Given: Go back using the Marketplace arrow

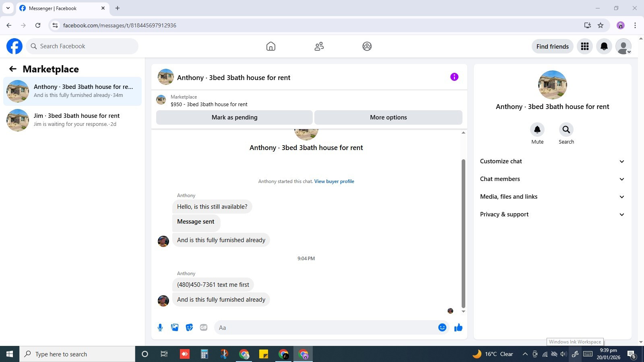Looking at the screenshot, I should tap(13, 69).
